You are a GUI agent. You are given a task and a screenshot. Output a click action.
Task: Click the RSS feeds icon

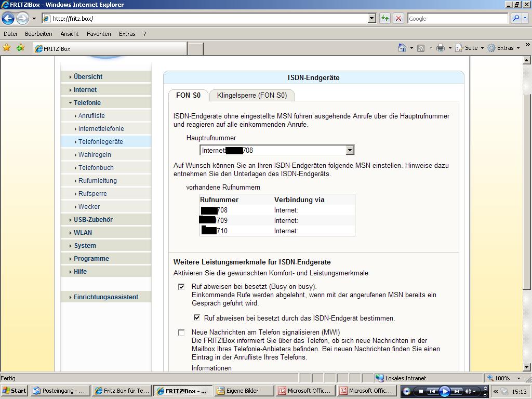pyautogui.click(x=421, y=48)
